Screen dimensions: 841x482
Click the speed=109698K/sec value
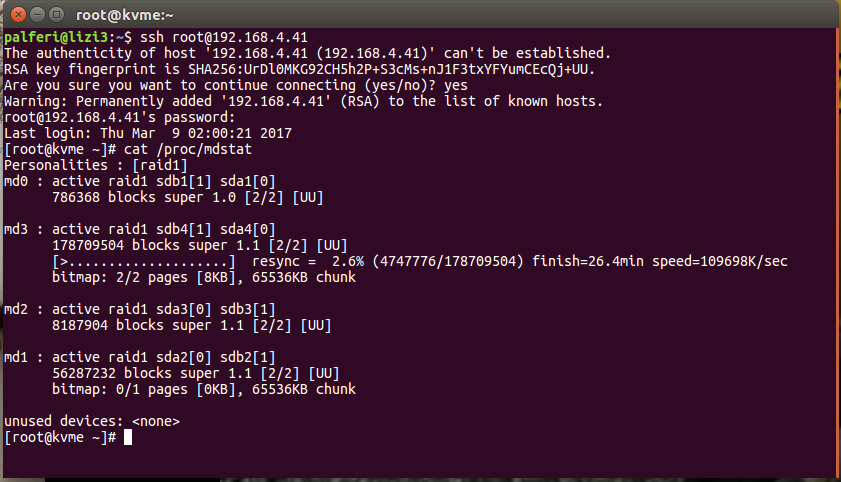click(724, 262)
